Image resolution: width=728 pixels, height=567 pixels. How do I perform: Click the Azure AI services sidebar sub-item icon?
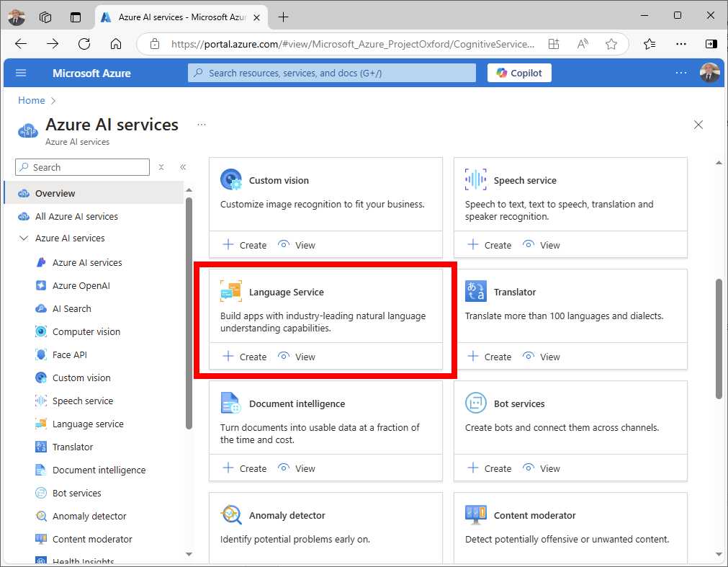click(41, 262)
